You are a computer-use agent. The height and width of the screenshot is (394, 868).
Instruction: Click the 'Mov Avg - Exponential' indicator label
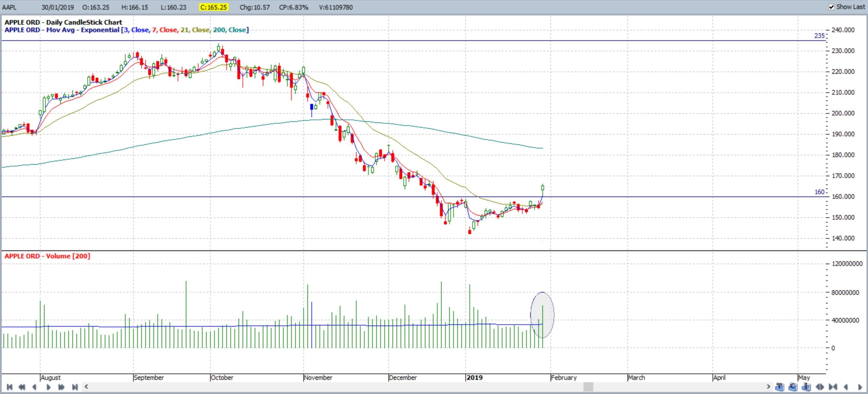coord(83,30)
